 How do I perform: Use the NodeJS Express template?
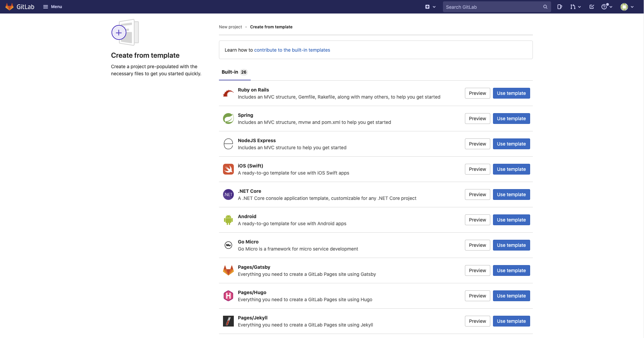pyautogui.click(x=511, y=144)
